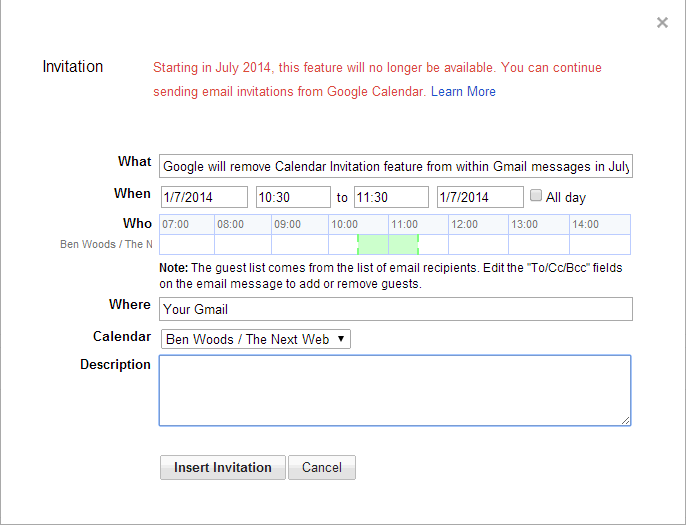686x525 pixels.
Task: Click the Invitation heading text
Action: pyautogui.click(x=73, y=66)
